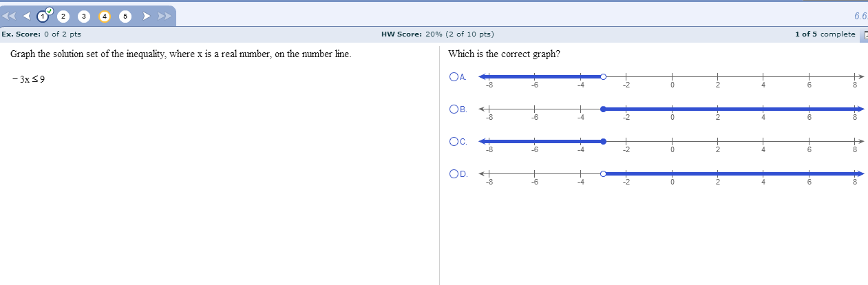Click option B's number line graph
This screenshot has width=868, height=285.
pyautogui.click(x=671, y=112)
